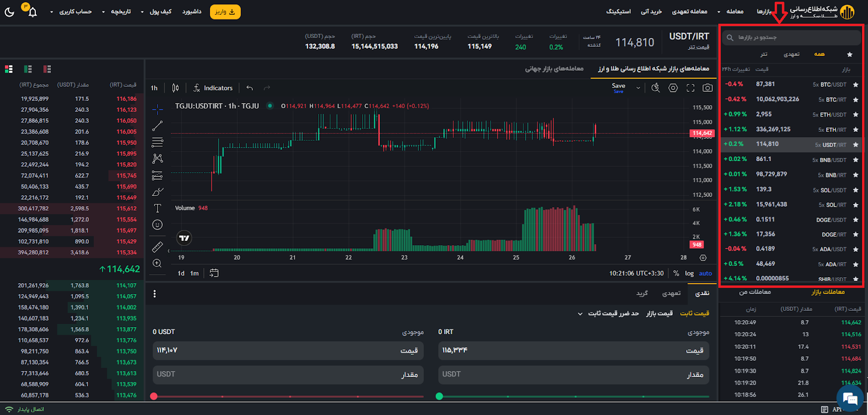
Task: Toggle log scale on chart
Action: point(689,273)
